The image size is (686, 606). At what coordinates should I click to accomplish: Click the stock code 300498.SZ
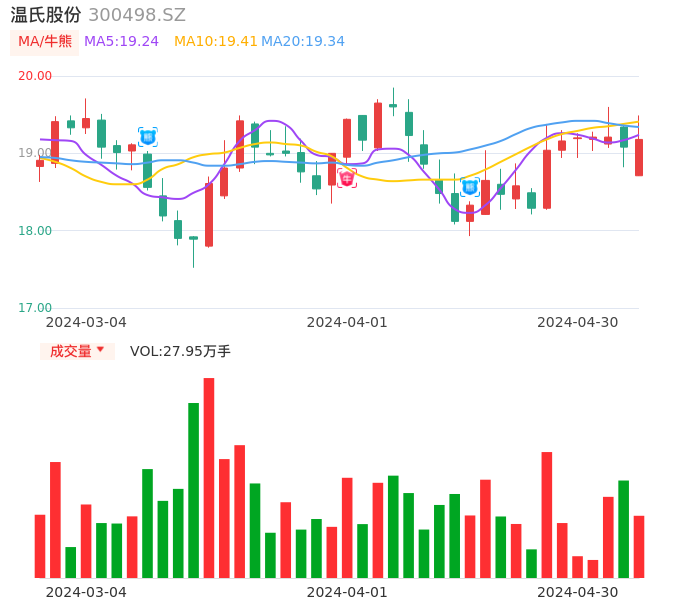[137, 15]
